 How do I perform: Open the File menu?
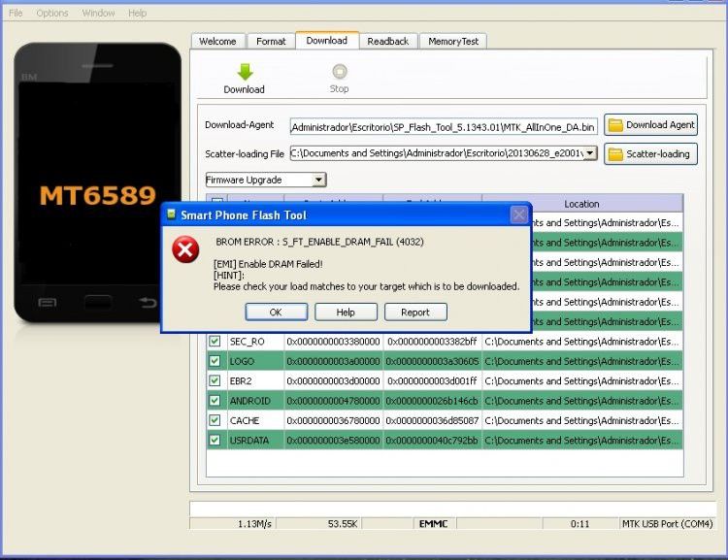pos(16,13)
